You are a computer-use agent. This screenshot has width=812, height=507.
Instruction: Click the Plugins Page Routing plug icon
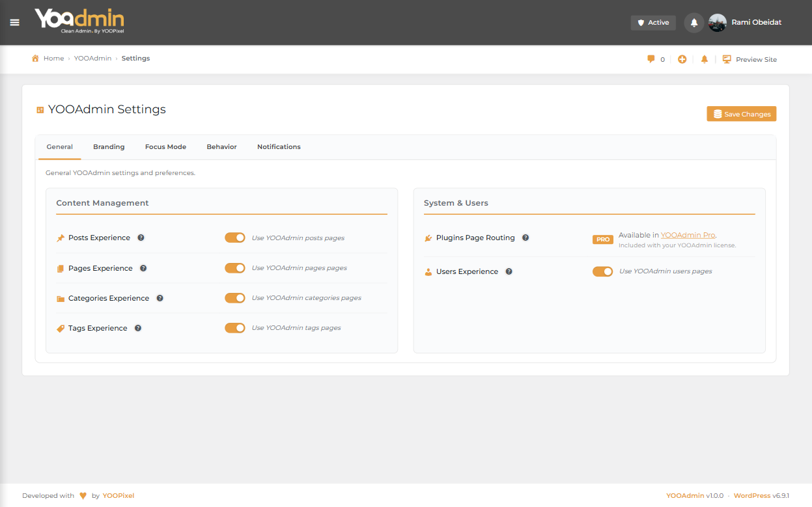pos(428,238)
